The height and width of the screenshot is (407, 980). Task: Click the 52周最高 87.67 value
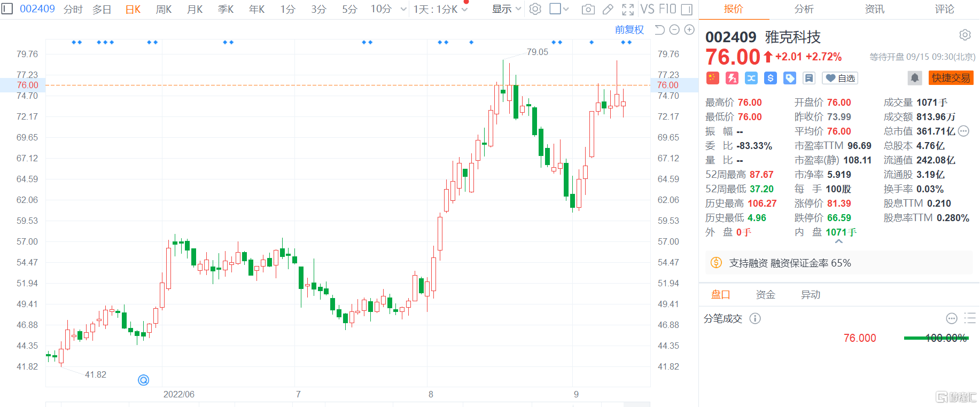[x=761, y=174]
